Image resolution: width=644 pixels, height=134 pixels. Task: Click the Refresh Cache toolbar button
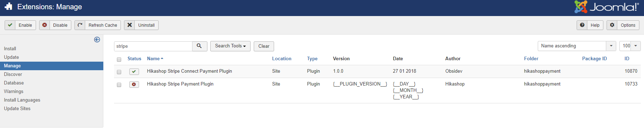pyautogui.click(x=98, y=25)
